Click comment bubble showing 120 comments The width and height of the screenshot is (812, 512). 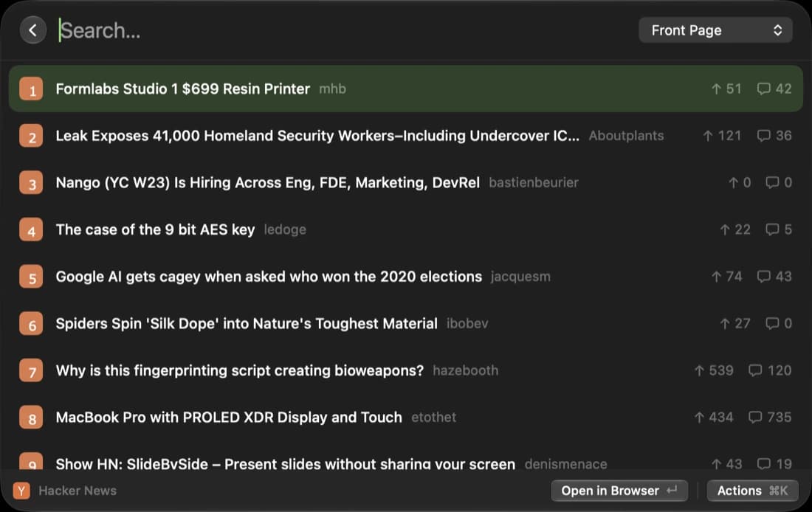click(755, 370)
